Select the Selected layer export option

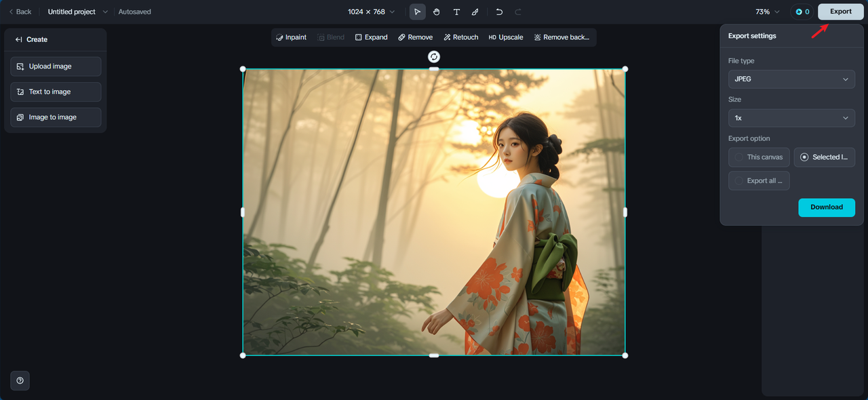(825, 157)
